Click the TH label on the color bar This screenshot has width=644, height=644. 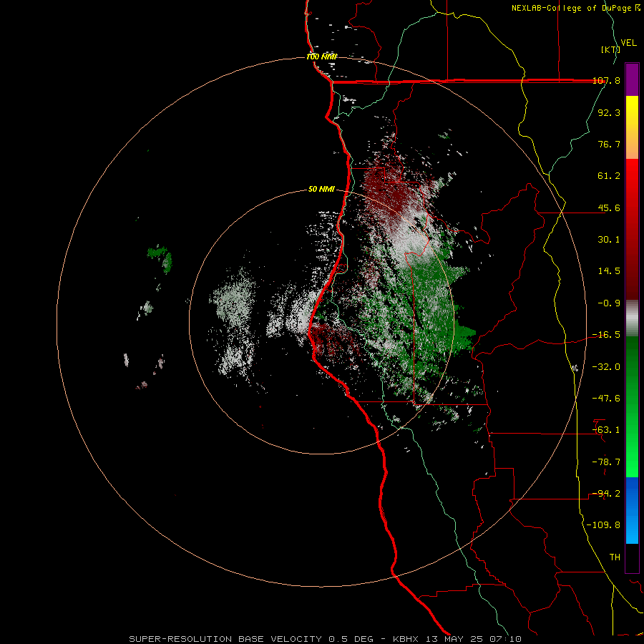pyautogui.click(x=615, y=557)
